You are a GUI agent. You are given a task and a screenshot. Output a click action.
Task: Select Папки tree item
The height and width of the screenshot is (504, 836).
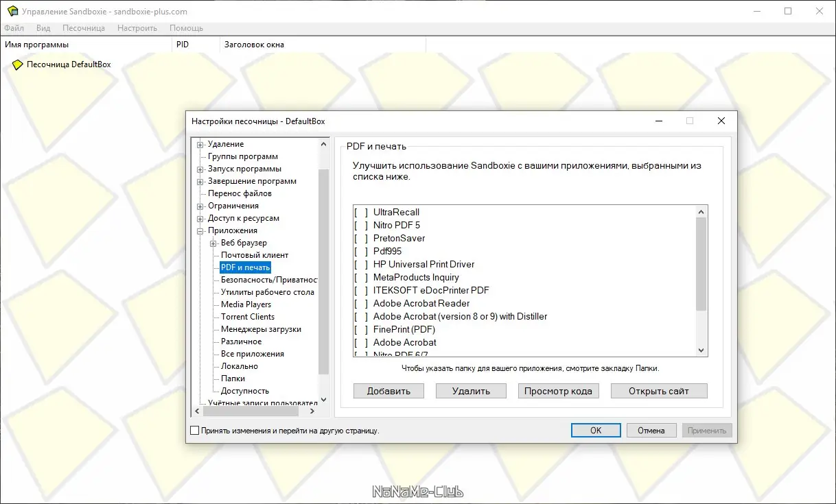click(233, 379)
